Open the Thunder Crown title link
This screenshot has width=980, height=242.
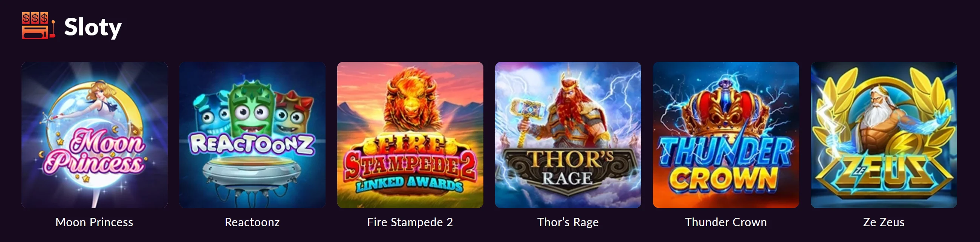pos(726,222)
